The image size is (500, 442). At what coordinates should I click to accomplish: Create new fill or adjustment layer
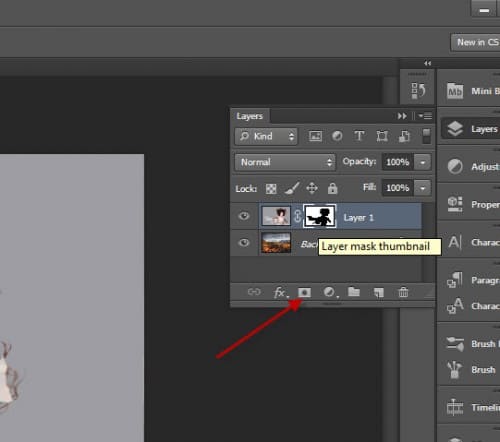click(x=330, y=292)
